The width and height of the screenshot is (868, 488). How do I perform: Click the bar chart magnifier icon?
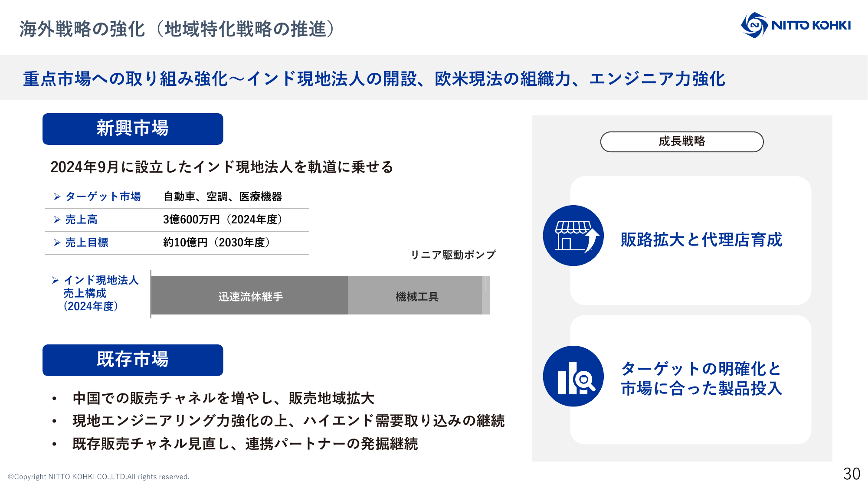tap(573, 376)
